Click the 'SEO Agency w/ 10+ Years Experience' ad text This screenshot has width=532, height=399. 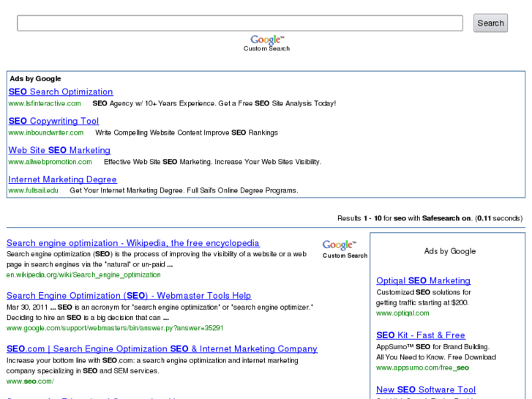(214, 103)
